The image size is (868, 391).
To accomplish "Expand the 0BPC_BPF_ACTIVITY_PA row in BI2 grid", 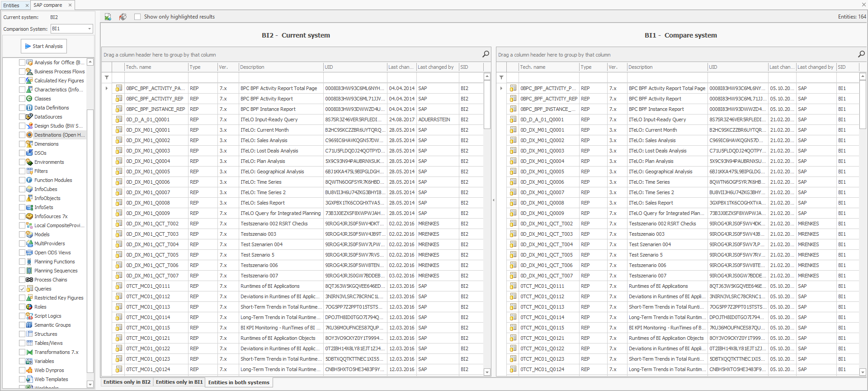I will [x=107, y=88].
